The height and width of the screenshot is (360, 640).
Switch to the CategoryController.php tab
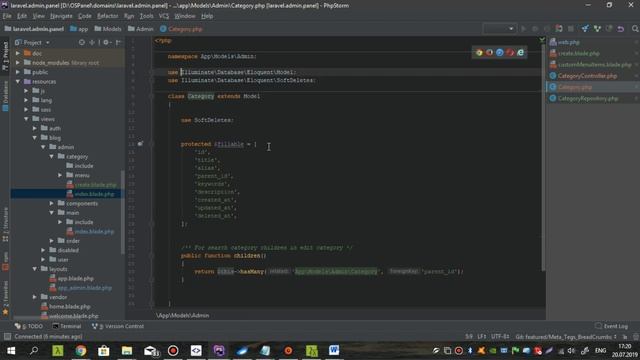pyautogui.click(x=593, y=76)
